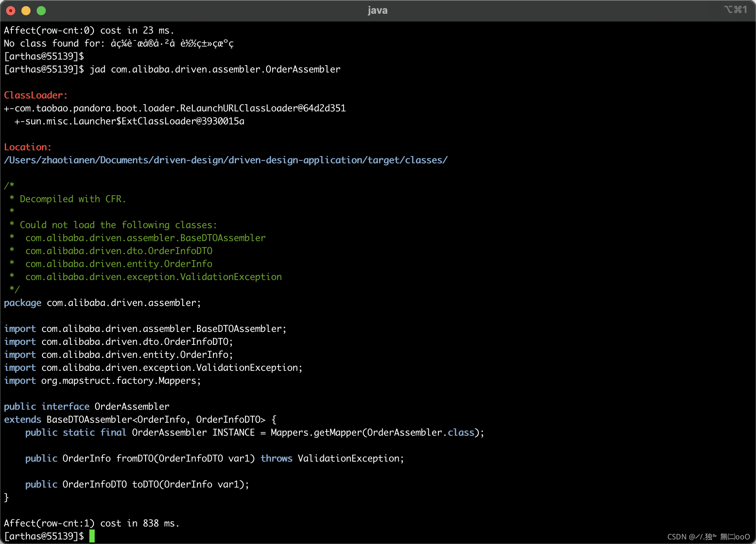Click the green 'com.alibaba.driven.exception.ValidationException' comment line
This screenshot has width=756, height=544.
[x=153, y=277]
